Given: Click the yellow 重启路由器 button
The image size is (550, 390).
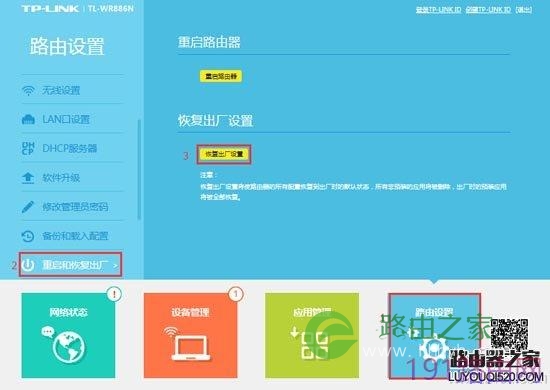Looking at the screenshot, I should 221,76.
